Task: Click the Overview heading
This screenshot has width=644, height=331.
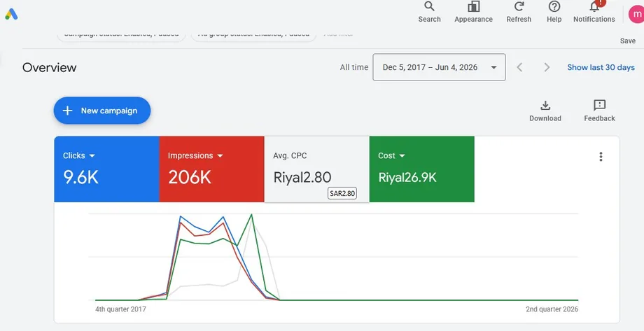Action: coord(49,67)
